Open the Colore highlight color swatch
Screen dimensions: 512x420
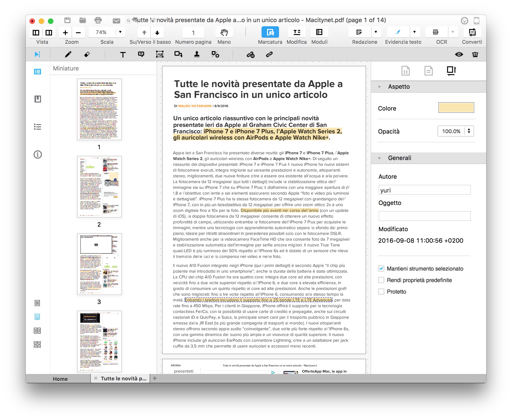pos(456,108)
